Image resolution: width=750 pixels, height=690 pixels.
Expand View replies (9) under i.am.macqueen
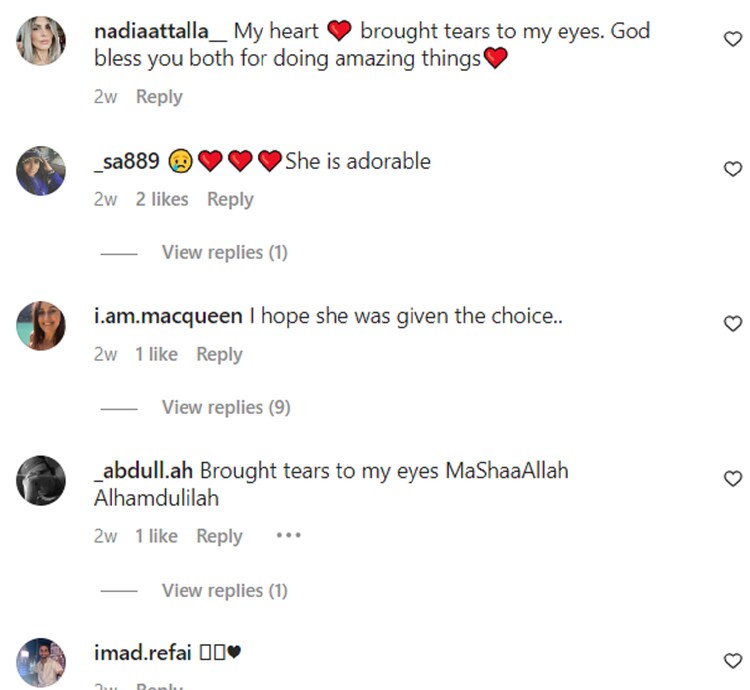click(x=226, y=407)
